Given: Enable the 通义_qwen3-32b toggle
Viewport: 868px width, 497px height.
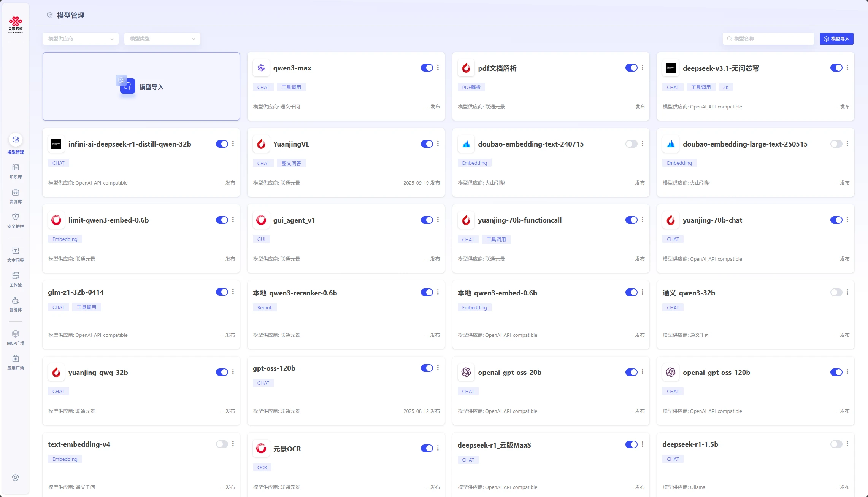Looking at the screenshot, I should click(x=836, y=292).
